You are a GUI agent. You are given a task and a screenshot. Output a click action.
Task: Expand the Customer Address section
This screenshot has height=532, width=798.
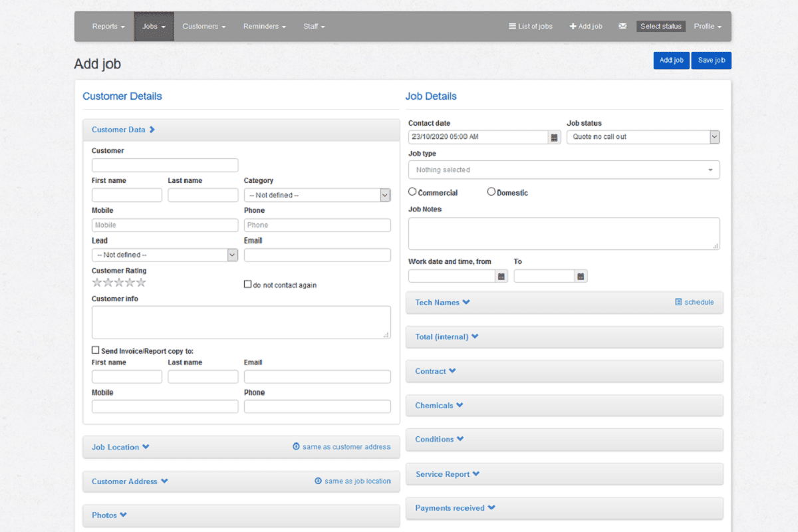tap(130, 481)
